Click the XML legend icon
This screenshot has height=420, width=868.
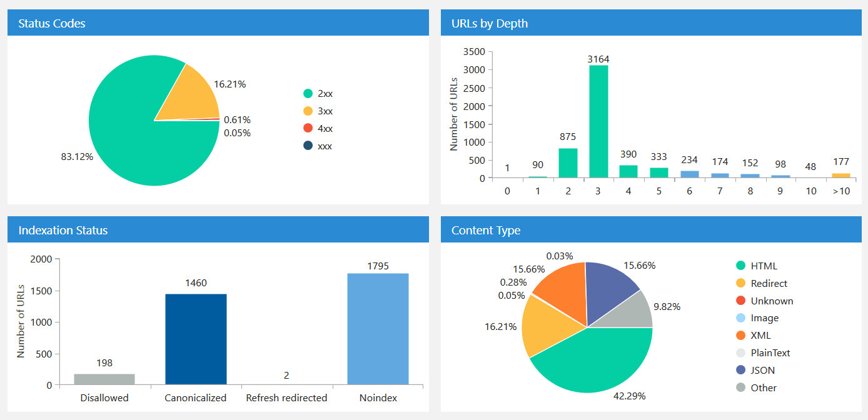point(741,335)
